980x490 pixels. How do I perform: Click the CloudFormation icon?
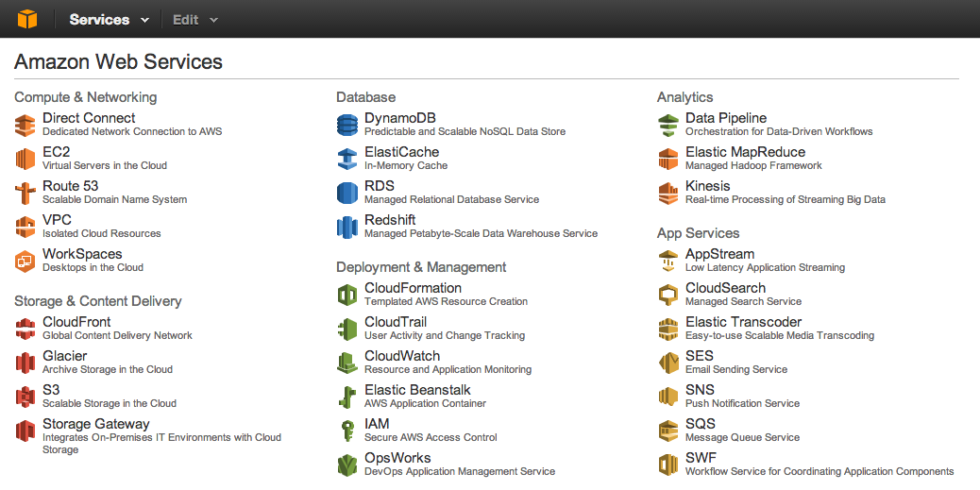tap(346, 295)
